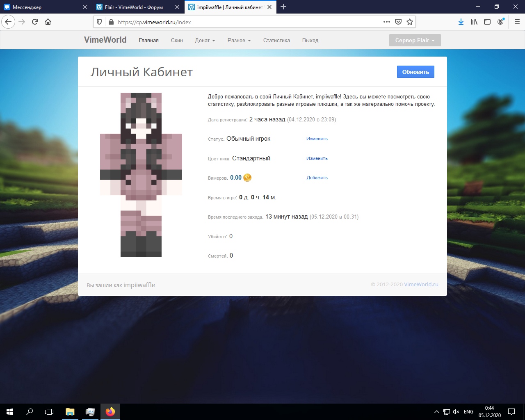The height and width of the screenshot is (420, 525).
Task: Switch the ENG input language indicator
Action: pyautogui.click(x=468, y=412)
